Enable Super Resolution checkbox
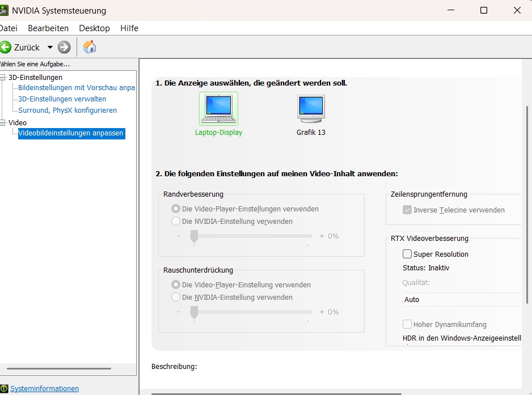 (x=407, y=254)
